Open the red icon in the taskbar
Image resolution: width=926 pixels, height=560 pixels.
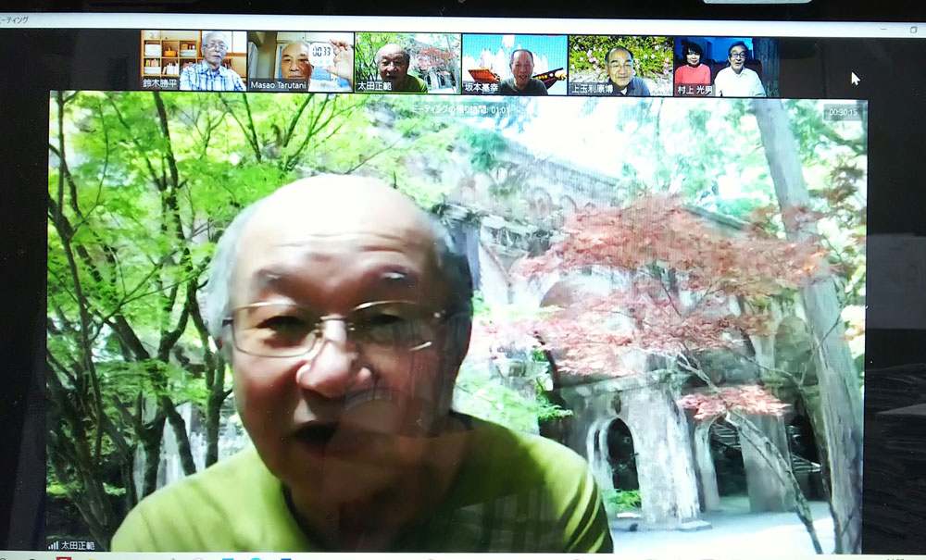click(x=62, y=557)
